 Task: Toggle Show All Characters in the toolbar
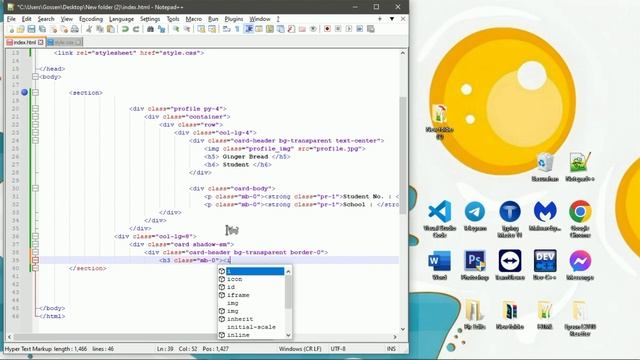point(237,29)
